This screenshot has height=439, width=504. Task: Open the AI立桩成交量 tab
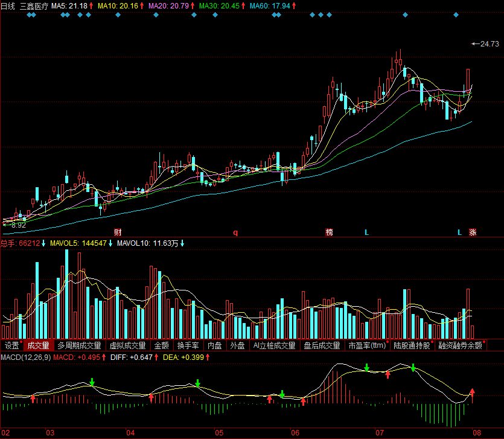pos(274,346)
